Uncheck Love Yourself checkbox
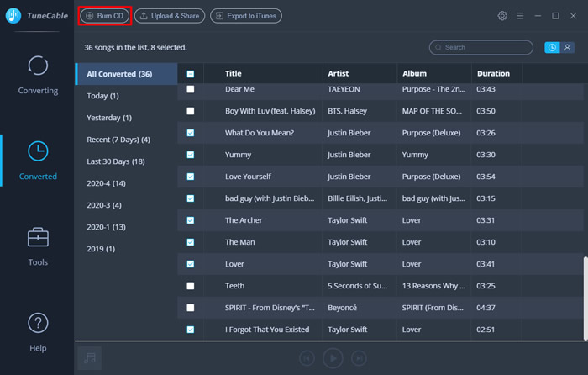The image size is (588, 375). [x=191, y=177]
